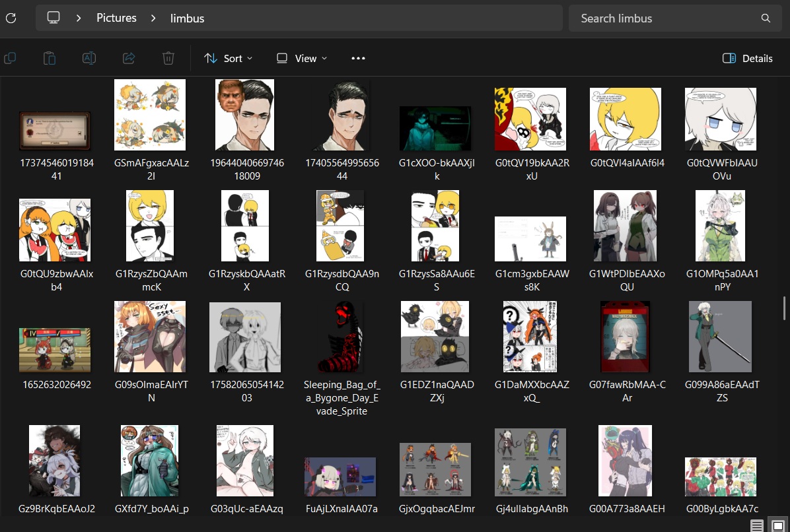The image size is (790, 532).
Task: Click file name text G07fawRbMAA-CAr
Action: [628, 391]
